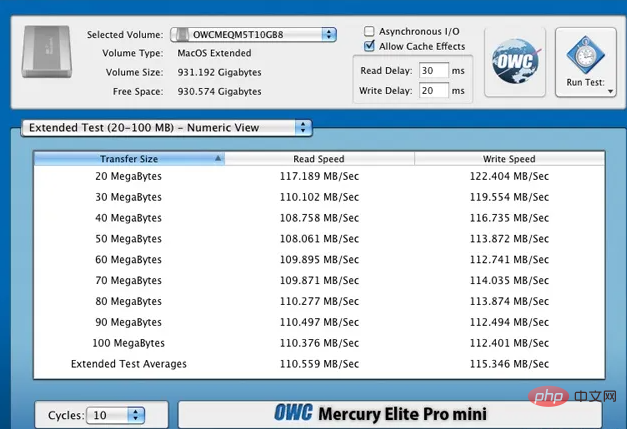
Task: Click read speed 117.189 MB/Sec
Action: point(319,176)
